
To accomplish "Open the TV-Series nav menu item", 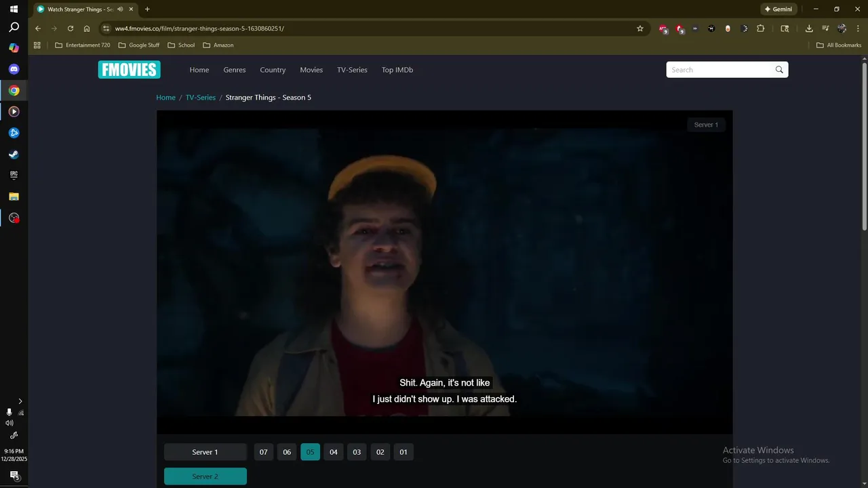I will (352, 70).
